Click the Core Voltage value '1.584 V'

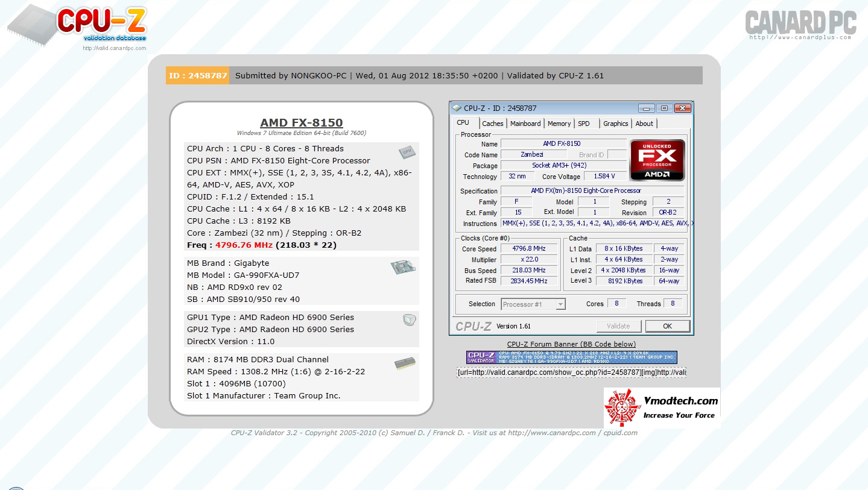click(x=604, y=177)
